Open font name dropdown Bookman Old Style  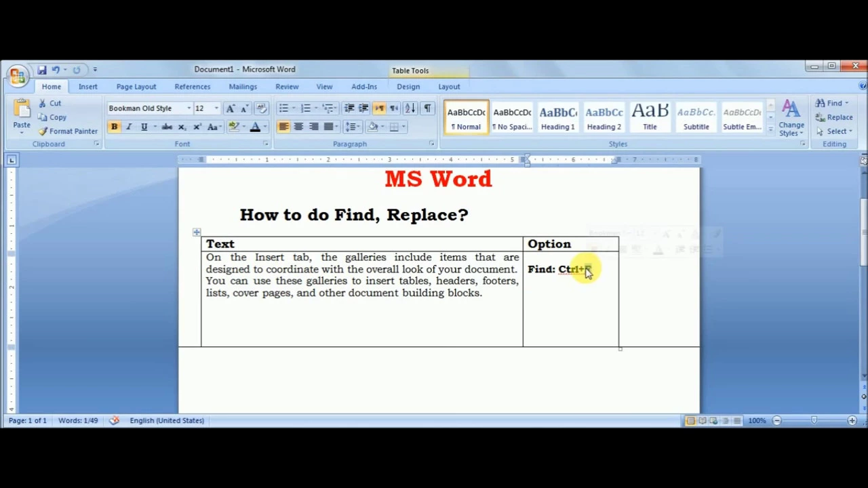189,108
